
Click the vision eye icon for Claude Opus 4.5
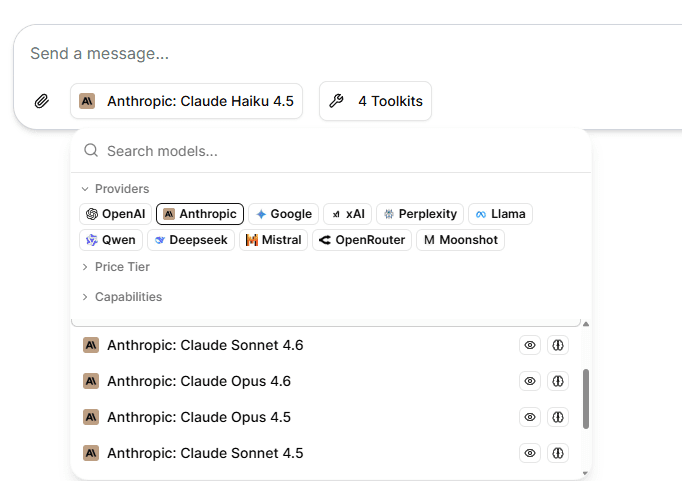[530, 417]
